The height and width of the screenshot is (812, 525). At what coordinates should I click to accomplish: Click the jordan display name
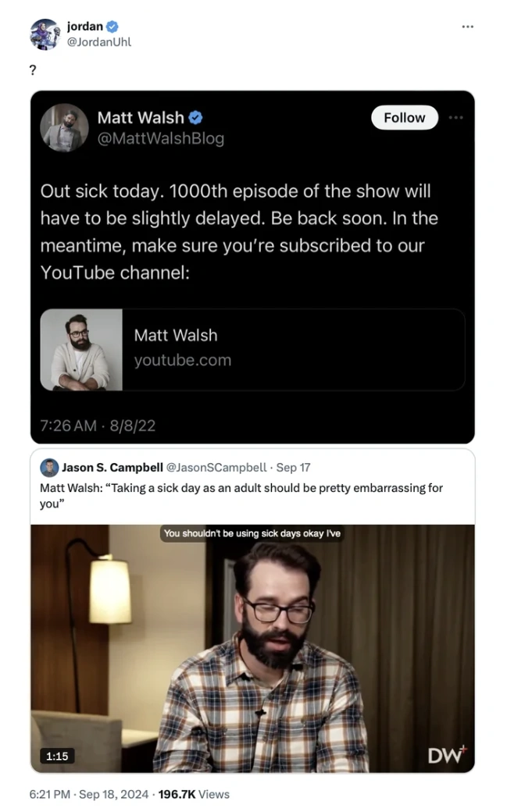85,26
